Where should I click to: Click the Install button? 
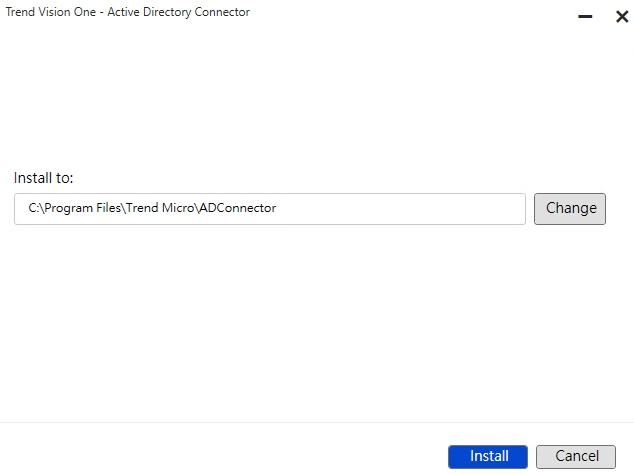[489, 456]
